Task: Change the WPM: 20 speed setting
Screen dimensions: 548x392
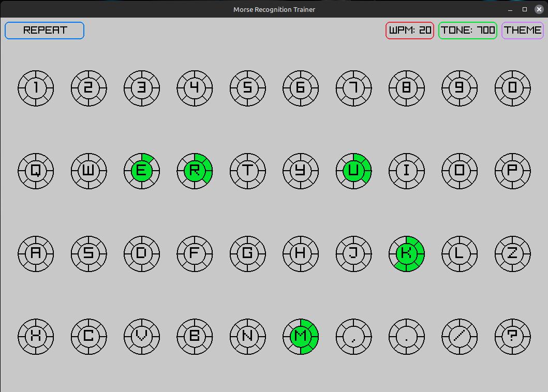Action: (x=409, y=31)
